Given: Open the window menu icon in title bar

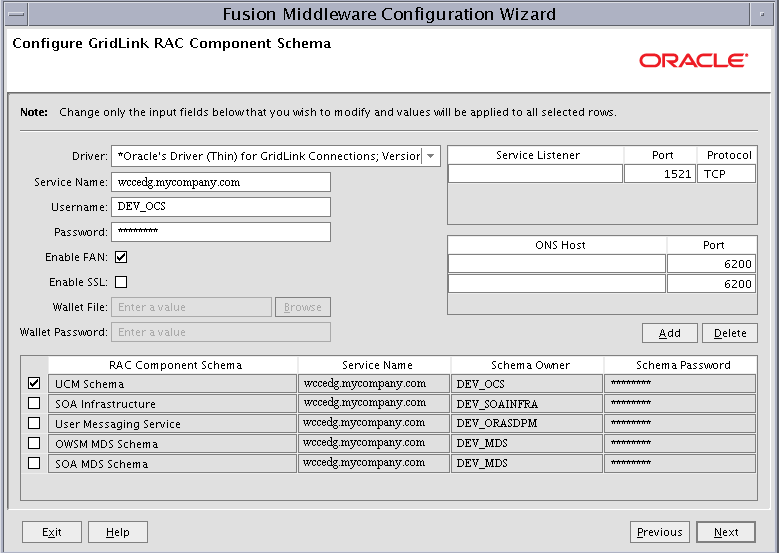Looking at the screenshot, I should point(16,14).
